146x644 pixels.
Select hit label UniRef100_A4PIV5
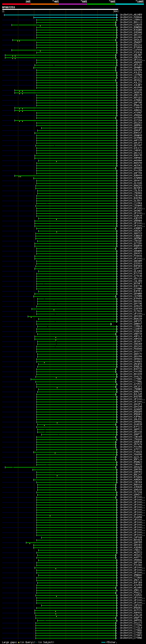click(x=131, y=140)
